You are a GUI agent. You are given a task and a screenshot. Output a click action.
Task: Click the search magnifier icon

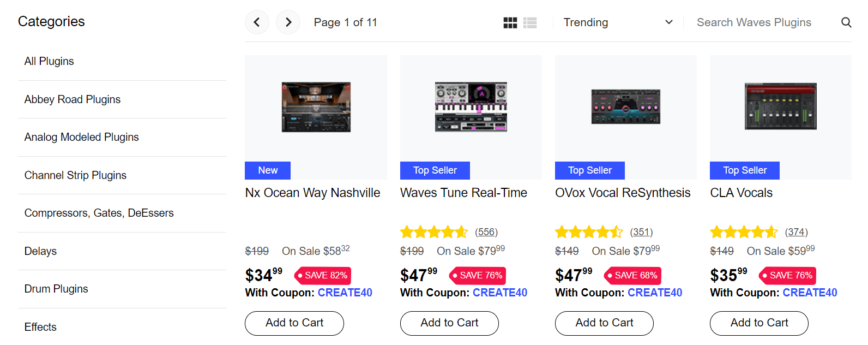pyautogui.click(x=846, y=22)
